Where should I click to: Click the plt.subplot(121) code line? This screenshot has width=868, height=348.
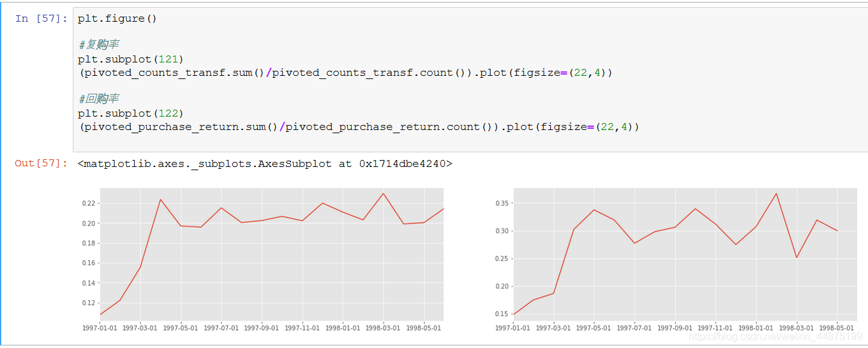131,59
